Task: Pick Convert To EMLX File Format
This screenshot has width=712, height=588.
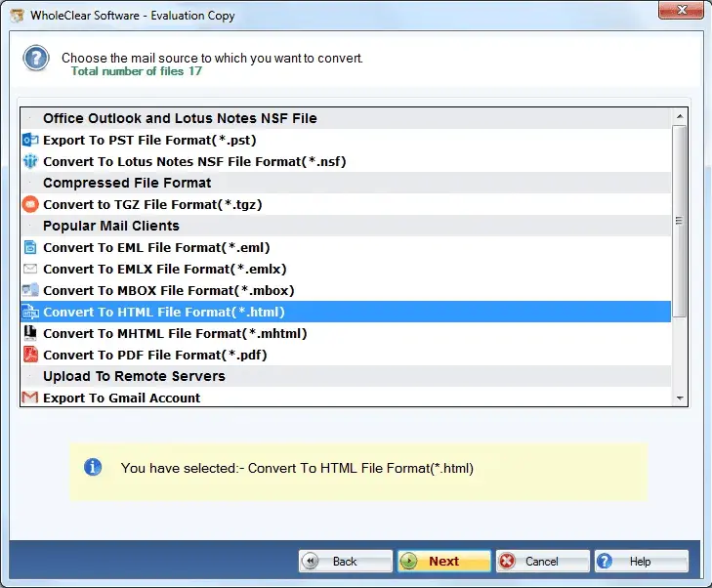Action: 346,269
